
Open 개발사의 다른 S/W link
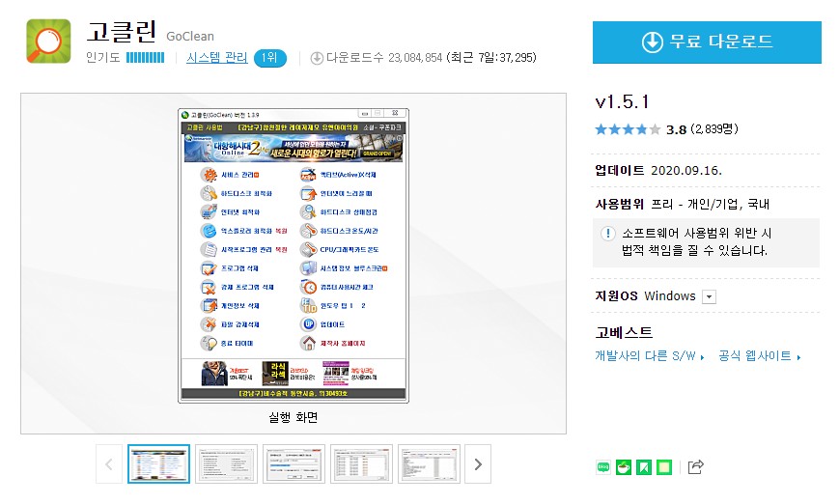(649, 356)
